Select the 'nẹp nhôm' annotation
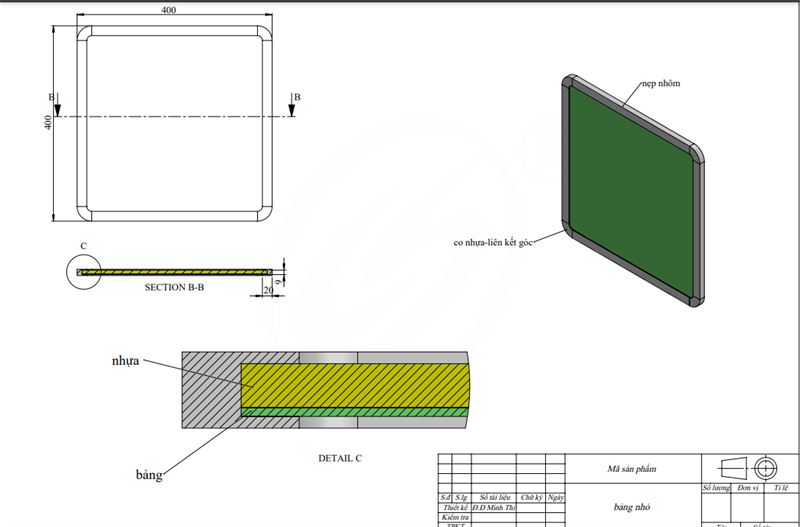This screenshot has width=800, height=527. [661, 83]
